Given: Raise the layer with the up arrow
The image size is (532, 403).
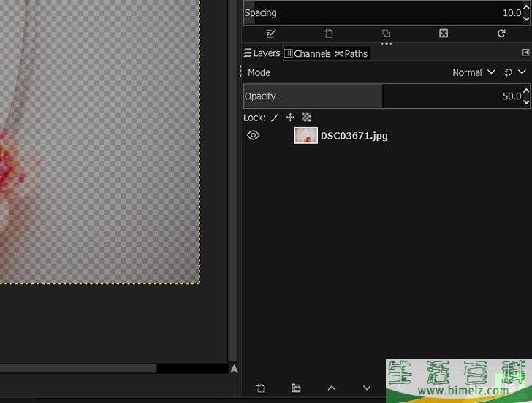Looking at the screenshot, I should click(331, 388).
